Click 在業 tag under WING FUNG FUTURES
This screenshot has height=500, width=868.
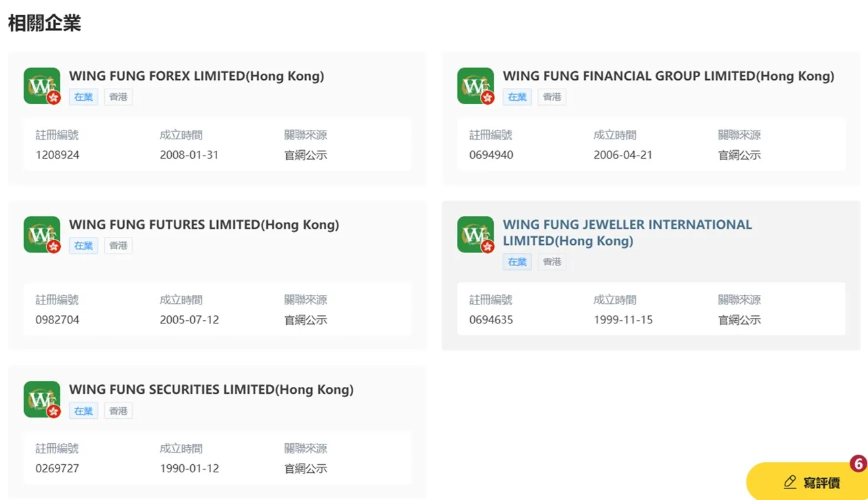point(83,246)
